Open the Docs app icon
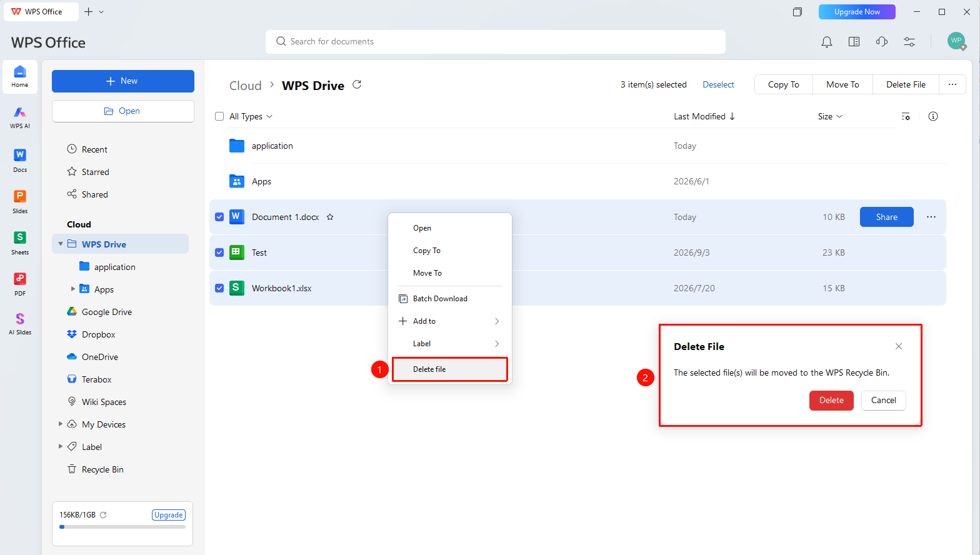Screen dimensions: 980x555 tap(20, 160)
